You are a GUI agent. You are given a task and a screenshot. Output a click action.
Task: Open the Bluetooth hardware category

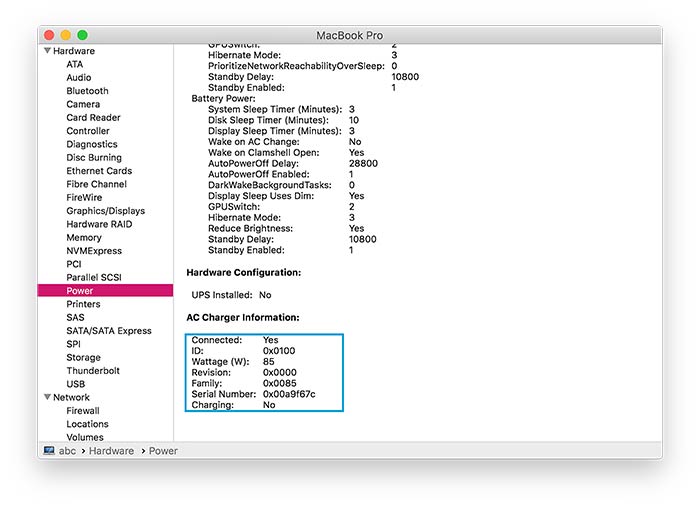click(x=87, y=91)
